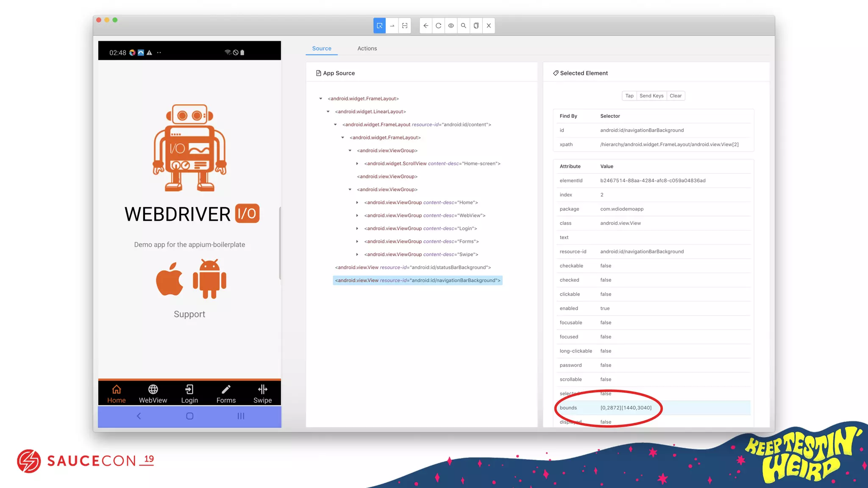Expand the ViewGroup content-desc Login node
This screenshot has height=488, width=868.
pyautogui.click(x=357, y=229)
